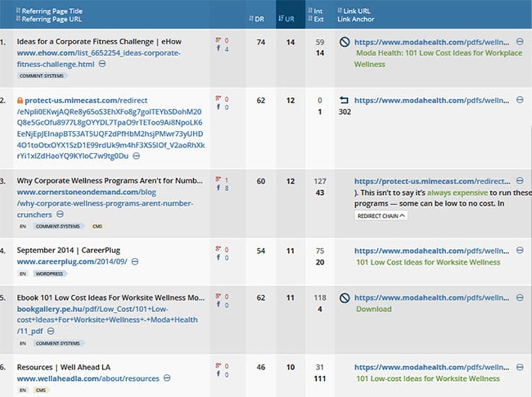Open dropdown next to link URL in row 3

click(520, 181)
